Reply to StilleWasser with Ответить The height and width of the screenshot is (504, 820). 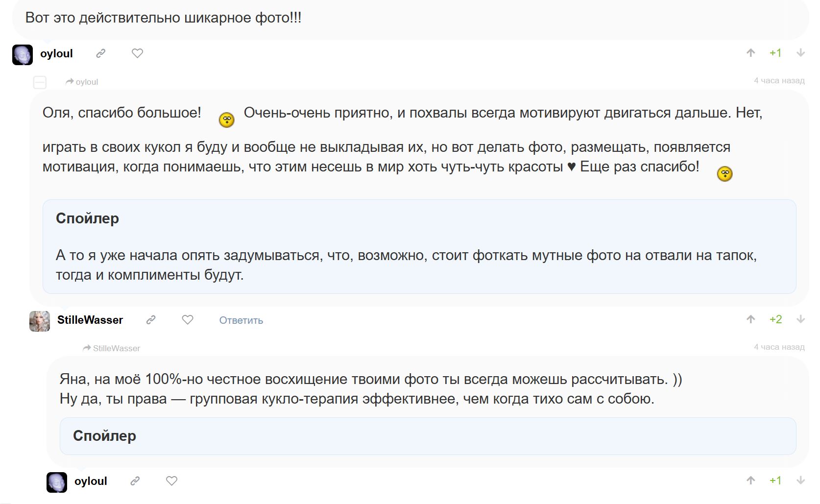(241, 320)
